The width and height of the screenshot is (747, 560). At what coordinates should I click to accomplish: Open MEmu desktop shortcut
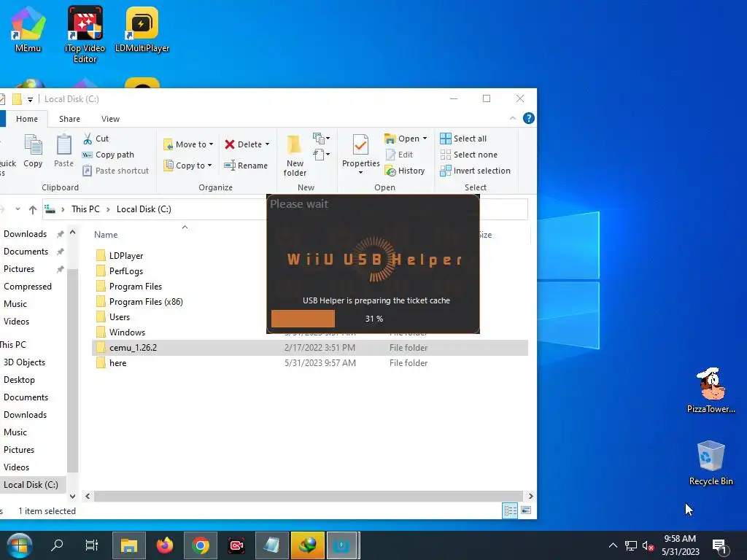point(28,28)
